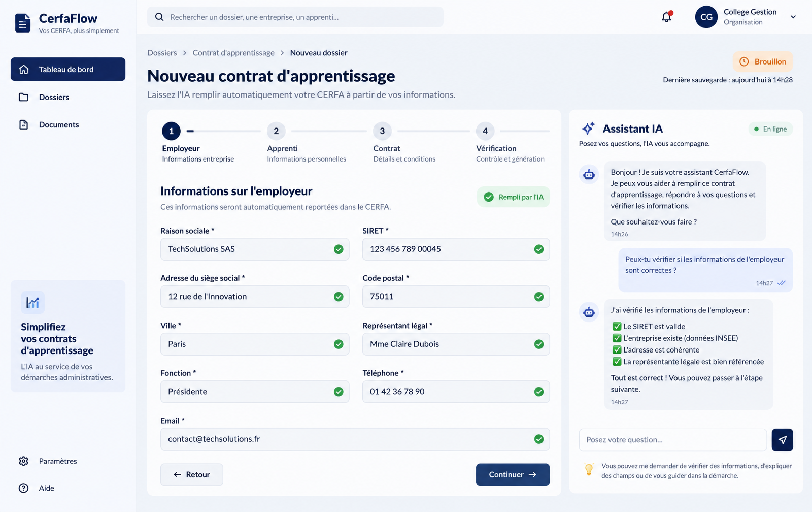Click the clock icon in Brouillon badge

pos(744,61)
